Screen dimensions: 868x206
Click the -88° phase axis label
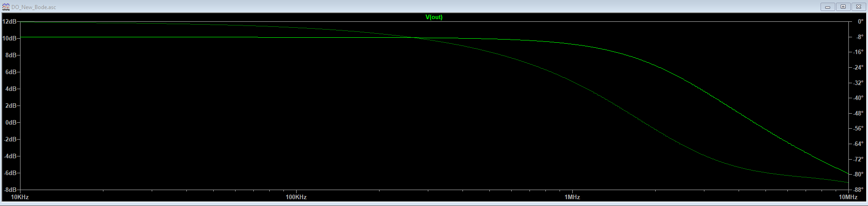click(858, 190)
